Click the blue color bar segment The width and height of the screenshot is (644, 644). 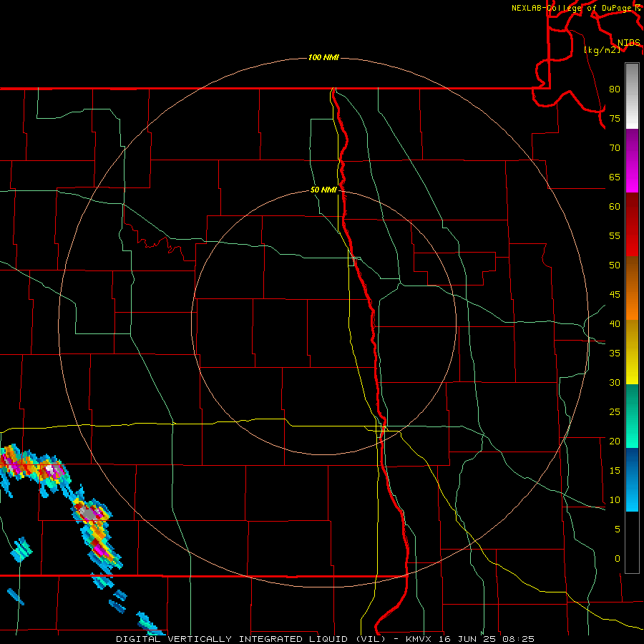point(632,479)
